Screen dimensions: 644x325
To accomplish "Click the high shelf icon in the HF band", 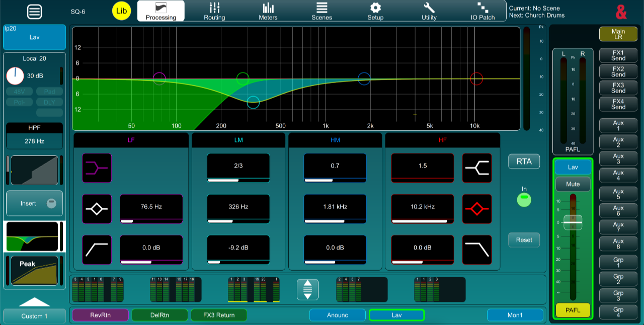I will 476,169.
